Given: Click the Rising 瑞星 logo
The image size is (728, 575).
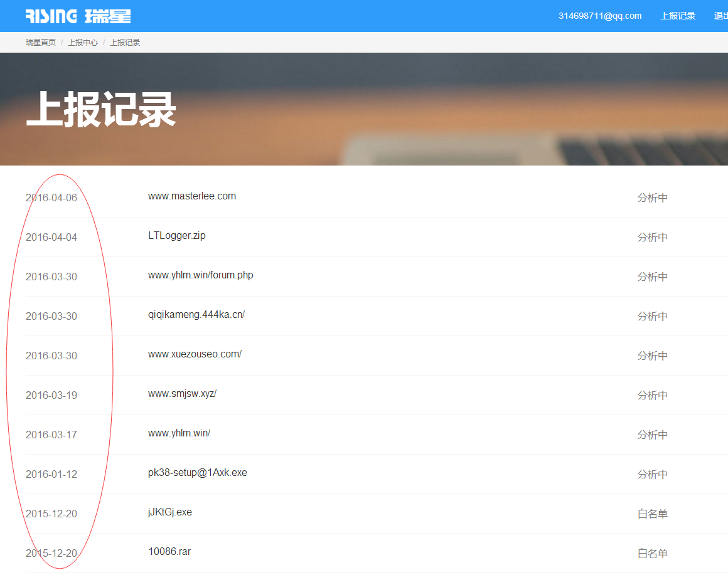Looking at the screenshot, I should click(78, 16).
